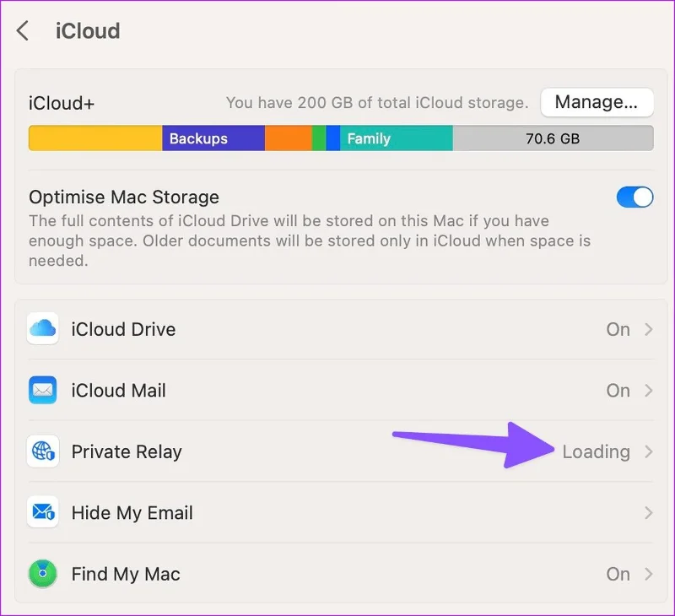This screenshot has width=675, height=616.
Task: Click the Find My Mac radar icon
Action: click(43, 573)
